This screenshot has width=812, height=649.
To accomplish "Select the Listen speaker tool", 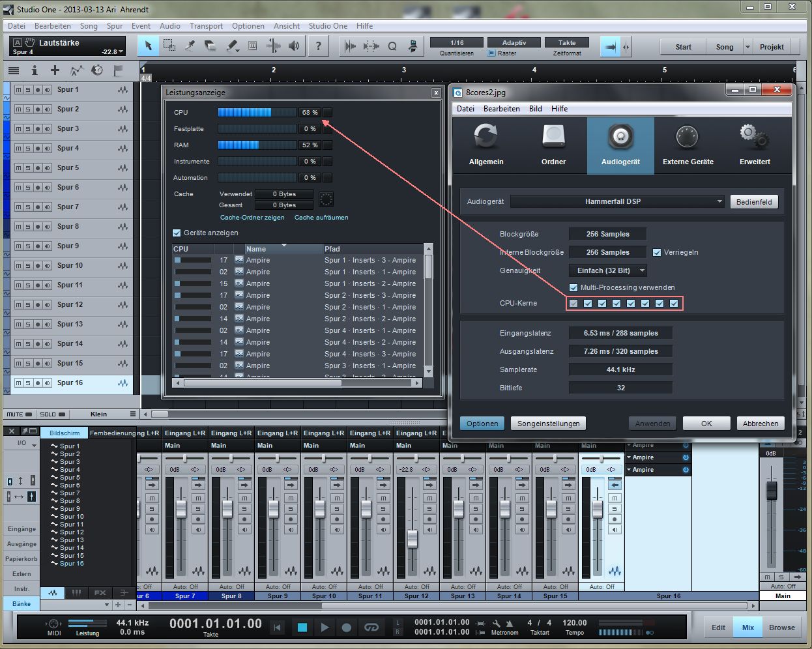I will click(294, 46).
